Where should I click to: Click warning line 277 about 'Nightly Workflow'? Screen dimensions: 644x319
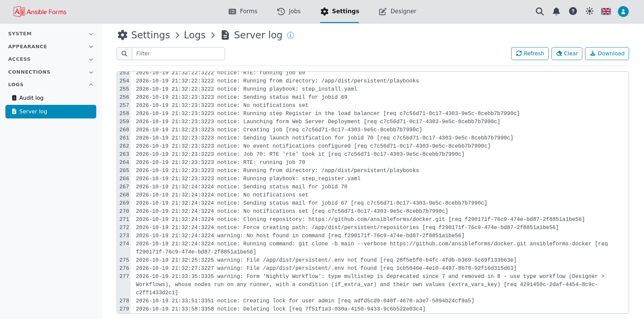pos(370,284)
